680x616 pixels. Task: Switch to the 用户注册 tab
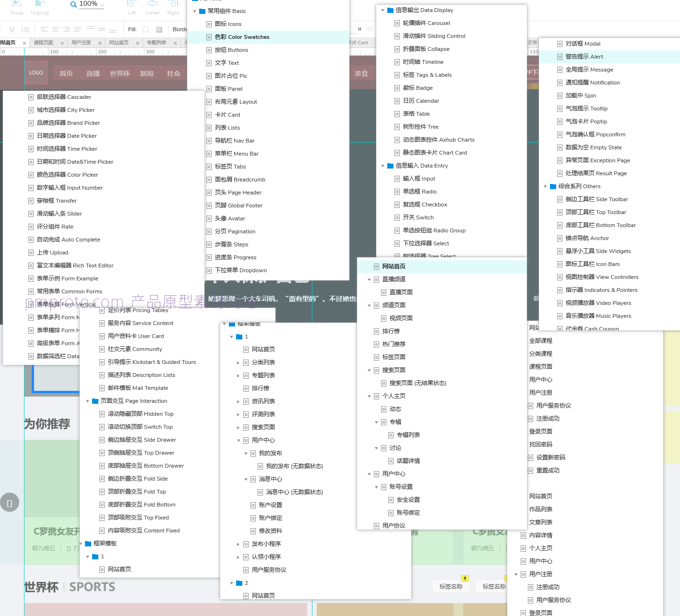click(81, 43)
